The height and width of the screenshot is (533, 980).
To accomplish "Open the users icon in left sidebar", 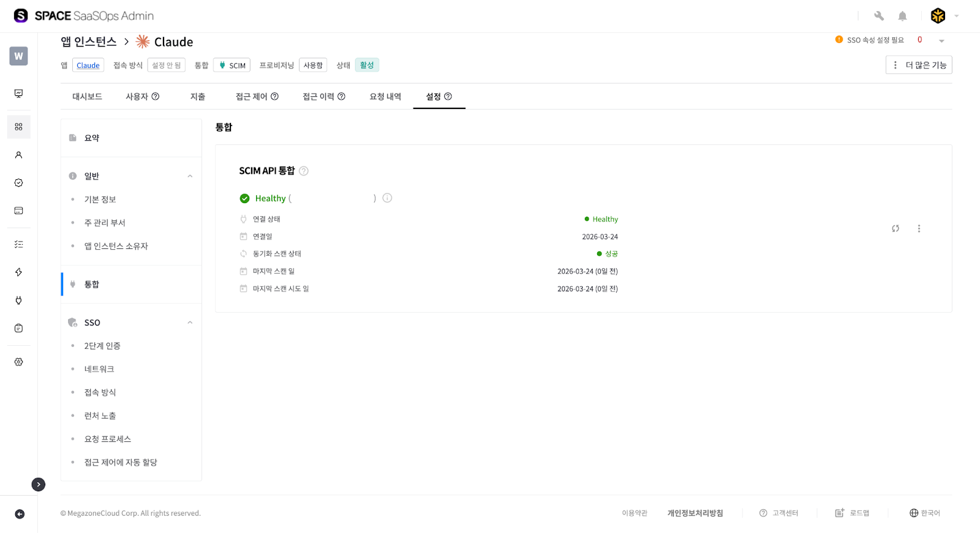I will tap(18, 155).
